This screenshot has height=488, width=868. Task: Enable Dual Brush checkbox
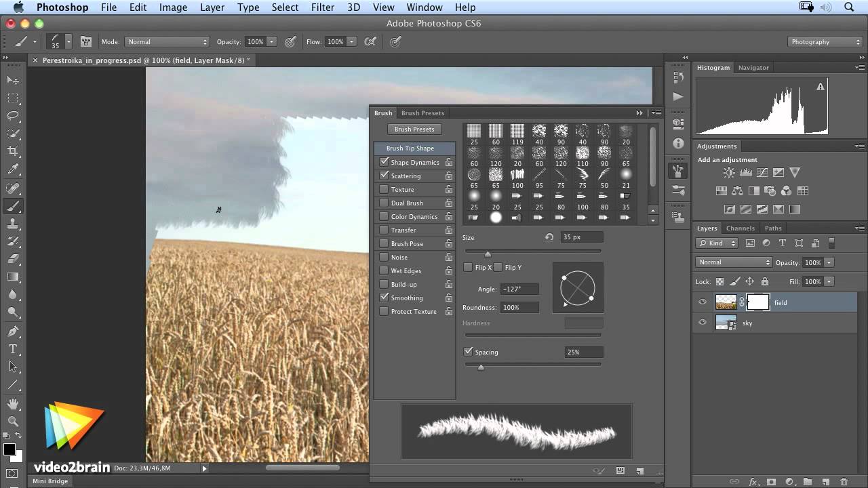tap(384, 203)
